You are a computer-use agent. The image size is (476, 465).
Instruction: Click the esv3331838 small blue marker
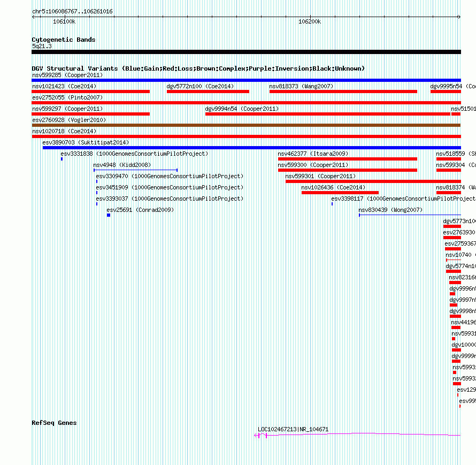coord(62,159)
